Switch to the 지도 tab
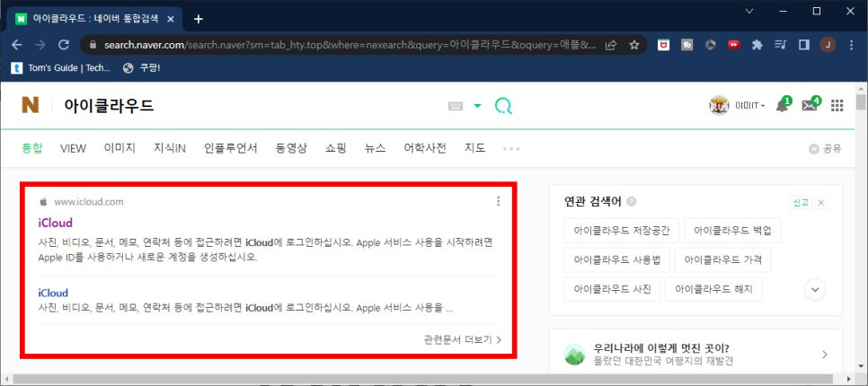The image size is (868, 386). point(475,148)
